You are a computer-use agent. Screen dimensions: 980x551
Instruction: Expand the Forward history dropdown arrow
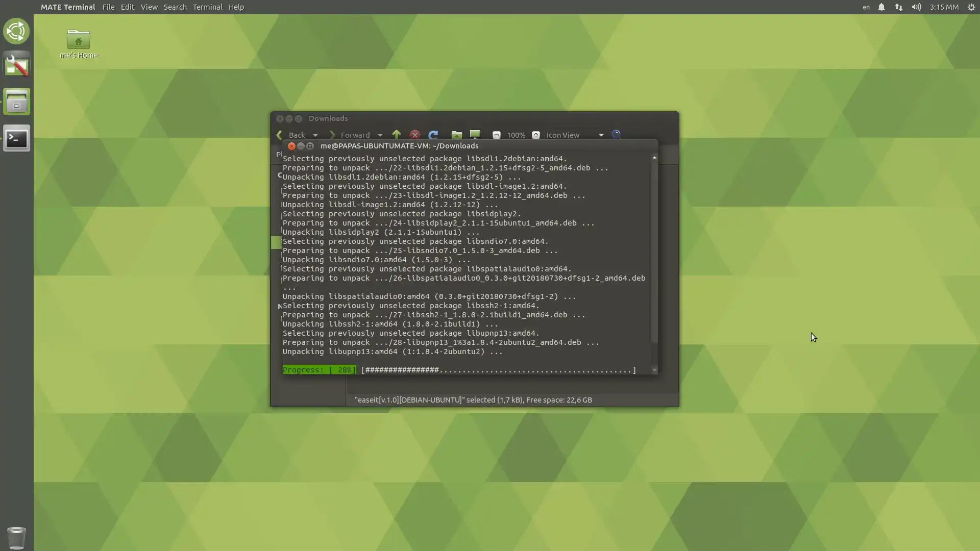click(x=380, y=135)
